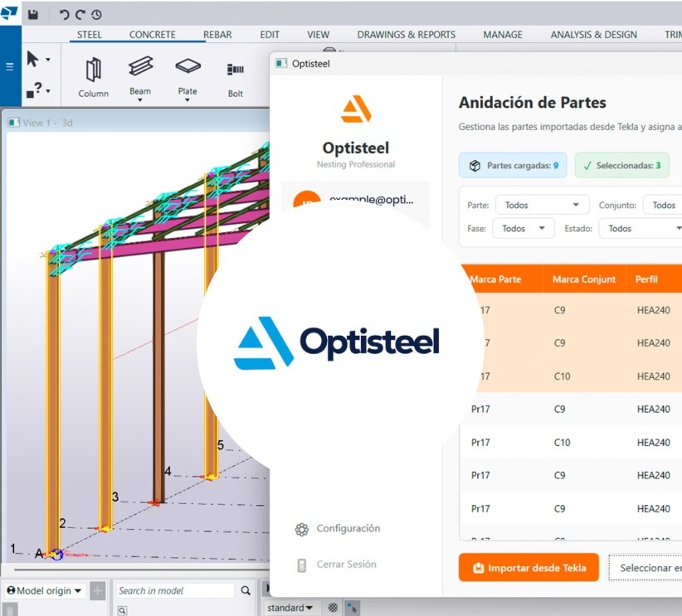Screen dimensions: 682x616
Task: Click the Seleccionar button next to Importar
Action: [x=645, y=567]
